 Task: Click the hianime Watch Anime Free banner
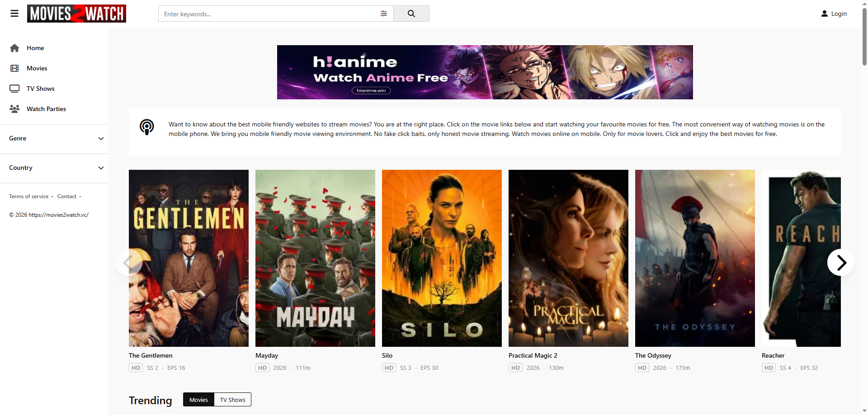(x=485, y=72)
